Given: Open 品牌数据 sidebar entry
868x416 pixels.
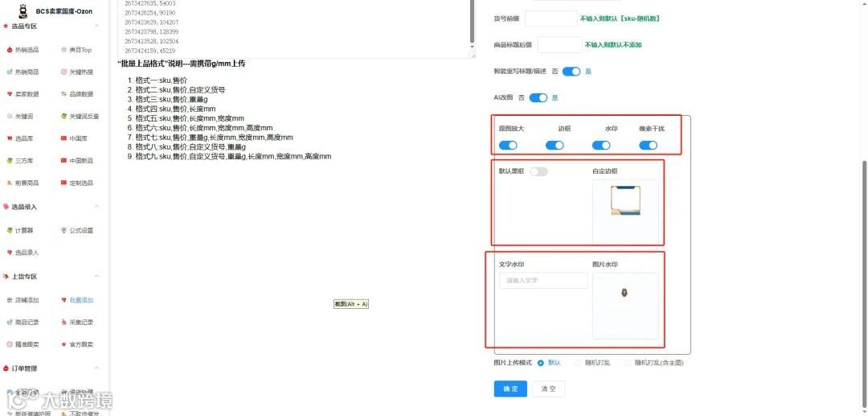Looking at the screenshot, I should [77, 94].
